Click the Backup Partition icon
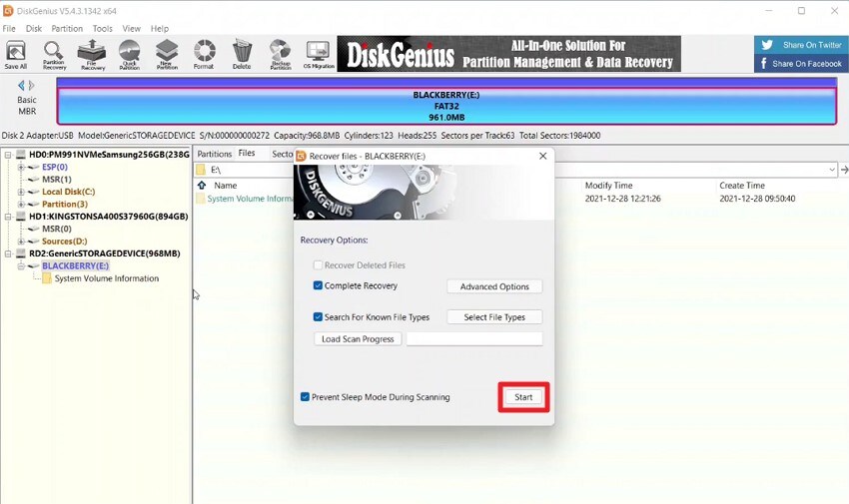This screenshot has height=504, width=849. [x=280, y=55]
